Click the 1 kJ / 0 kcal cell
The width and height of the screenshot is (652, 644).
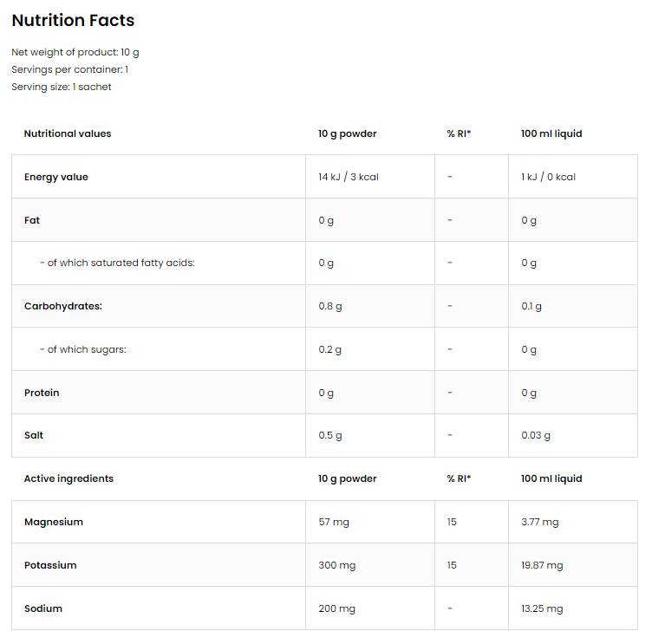click(548, 177)
